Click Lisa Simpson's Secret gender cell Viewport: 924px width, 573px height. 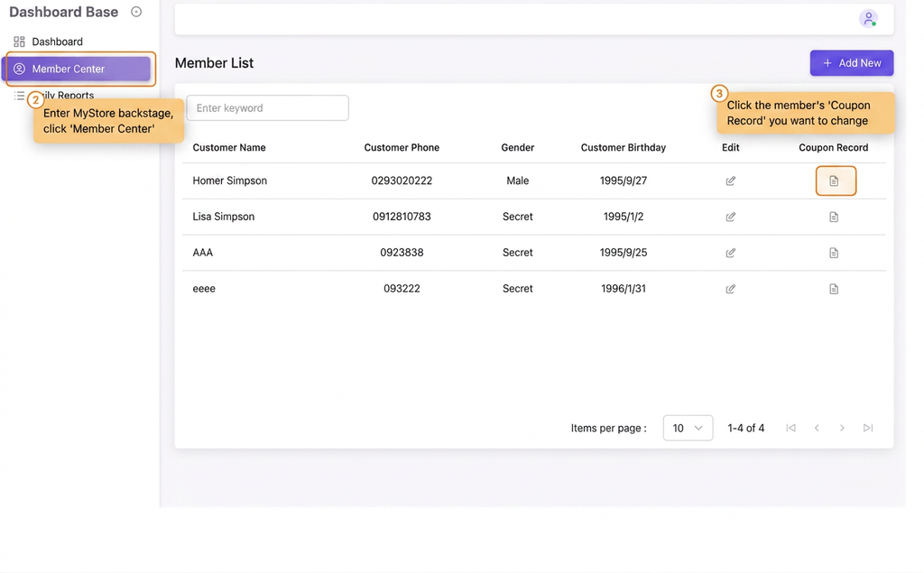[x=518, y=217]
